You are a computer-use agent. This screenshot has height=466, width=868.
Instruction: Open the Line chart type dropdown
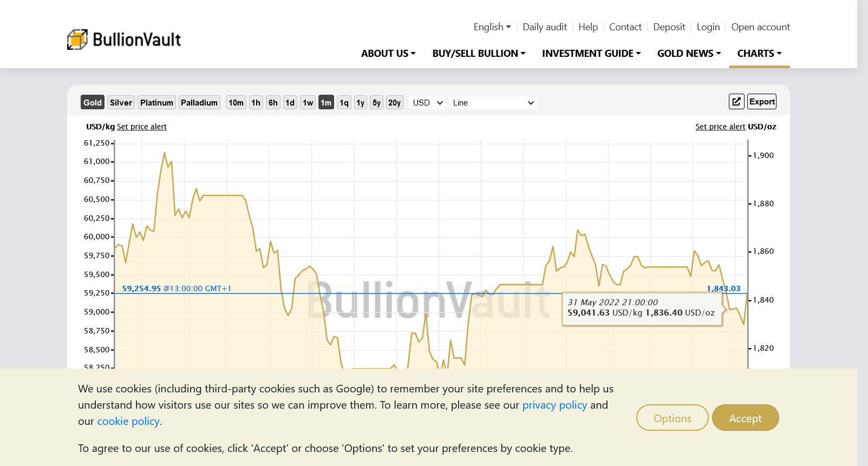tap(493, 103)
